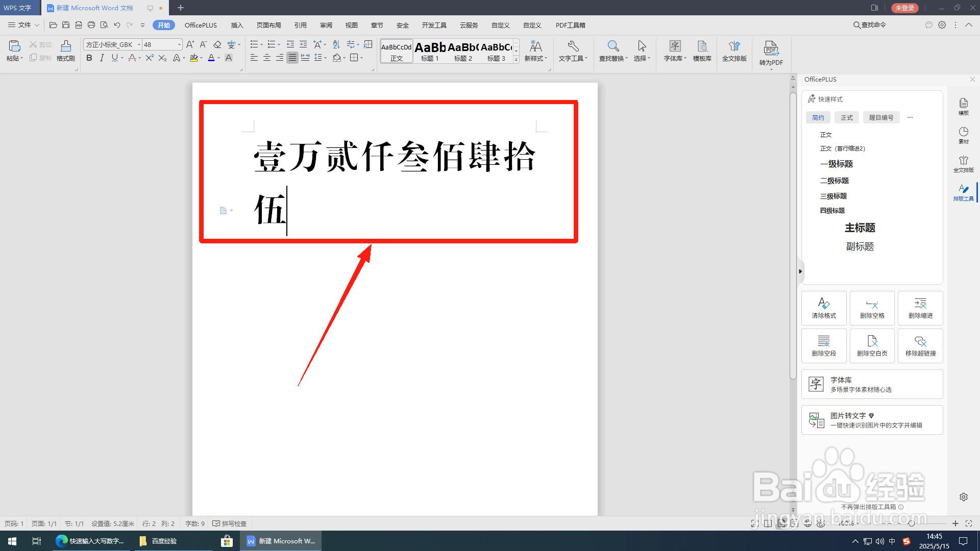Image resolution: width=980 pixels, height=551 pixels.
Task: Apply the 一级标题 heading style
Action: pyautogui.click(x=836, y=164)
